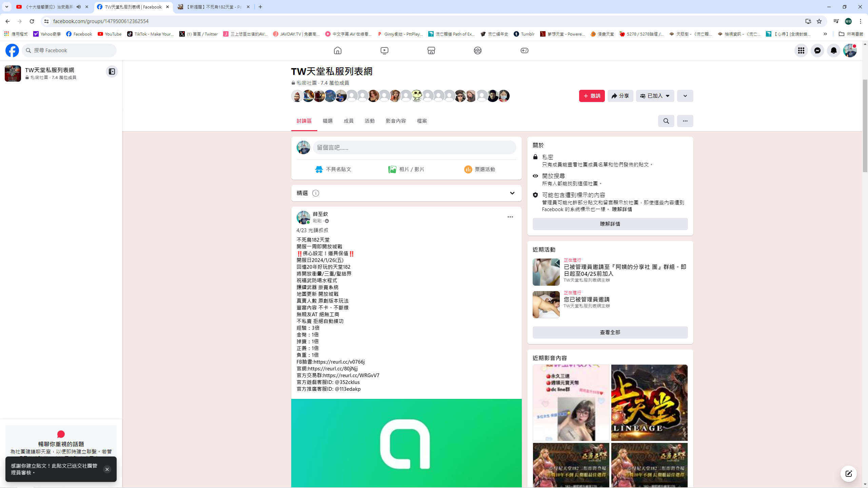868x488 pixels.
Task: Open the 阿姨的分享社團 event thumbnail
Action: (x=546, y=272)
